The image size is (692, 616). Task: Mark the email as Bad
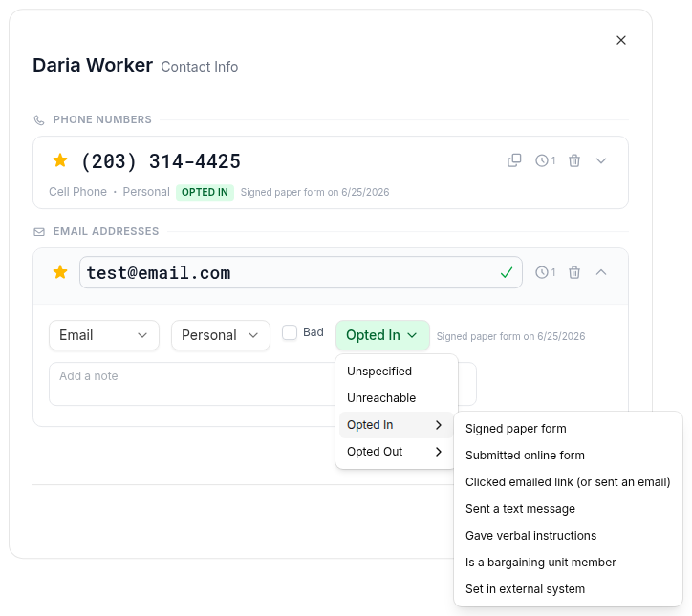coord(290,332)
